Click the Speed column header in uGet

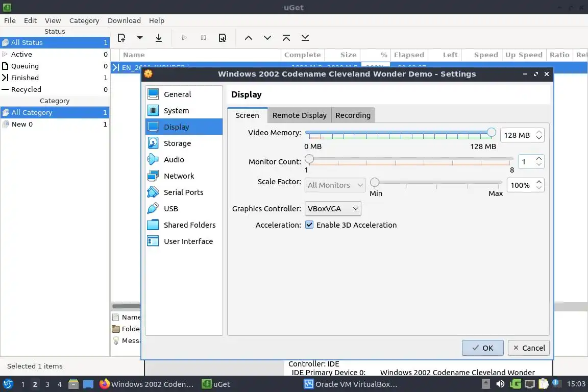[481, 55]
